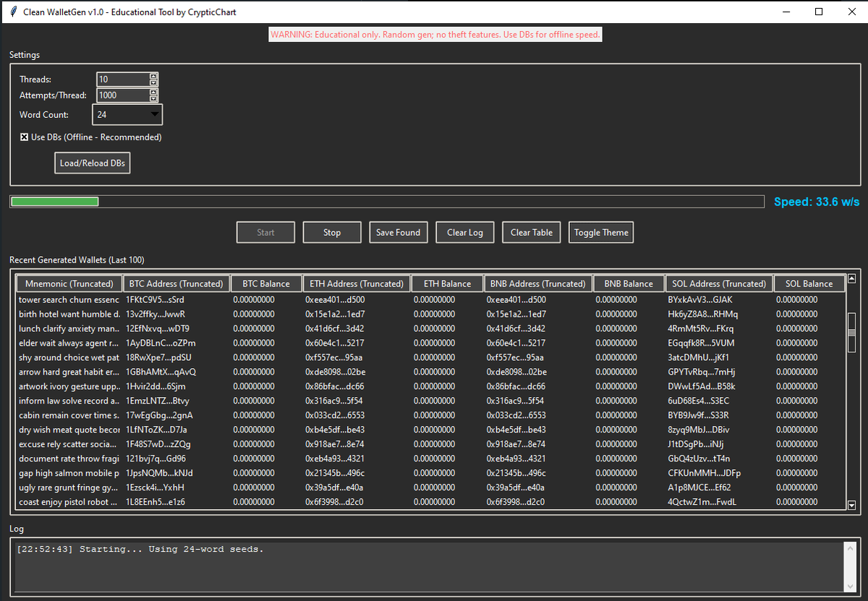Select the 'cabin remain cover time s.' row
Screen dimensions: 868x601
[x=430, y=415]
